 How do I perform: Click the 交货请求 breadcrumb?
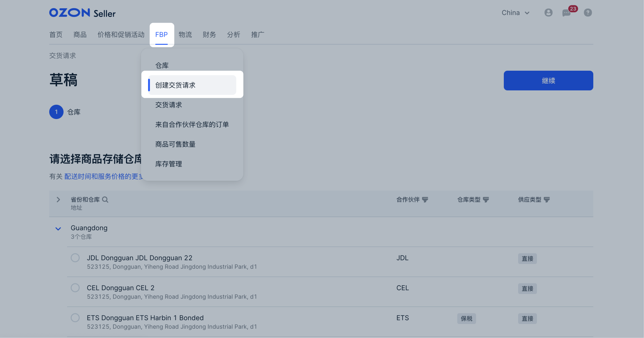point(63,55)
